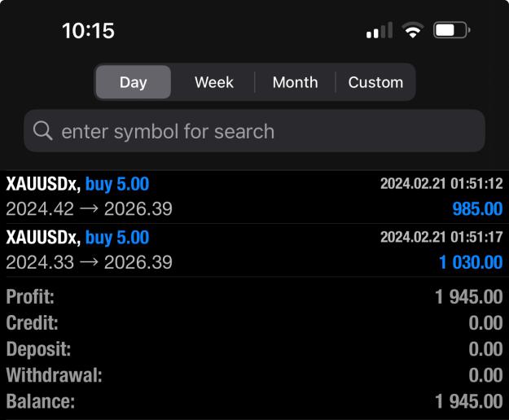The width and height of the screenshot is (509, 420).
Task: Switch to the Month period tab
Action: click(x=295, y=82)
